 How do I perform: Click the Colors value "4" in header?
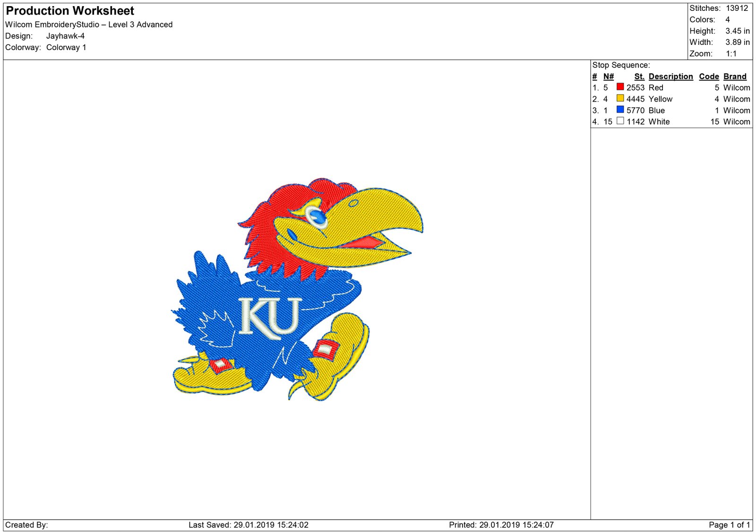pos(728,19)
